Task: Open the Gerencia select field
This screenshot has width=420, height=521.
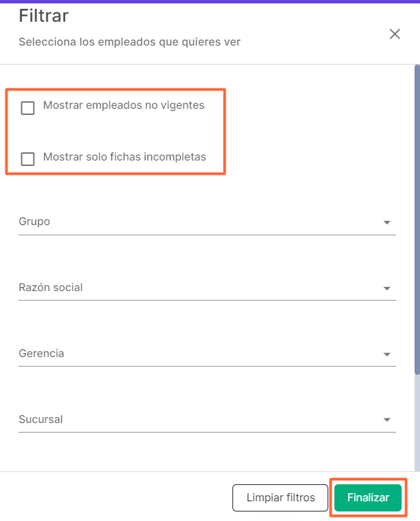Action: point(197,354)
